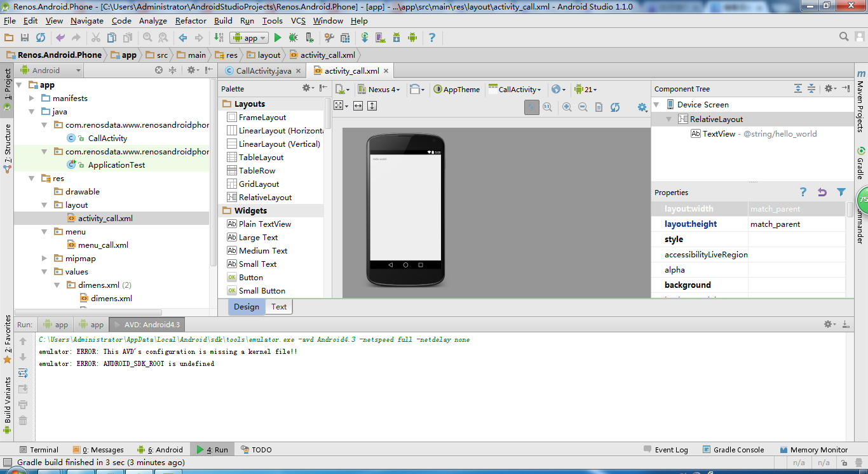Open the AVD Manager icon
Image resolution: width=868 pixels, height=474 pixels.
point(381,38)
